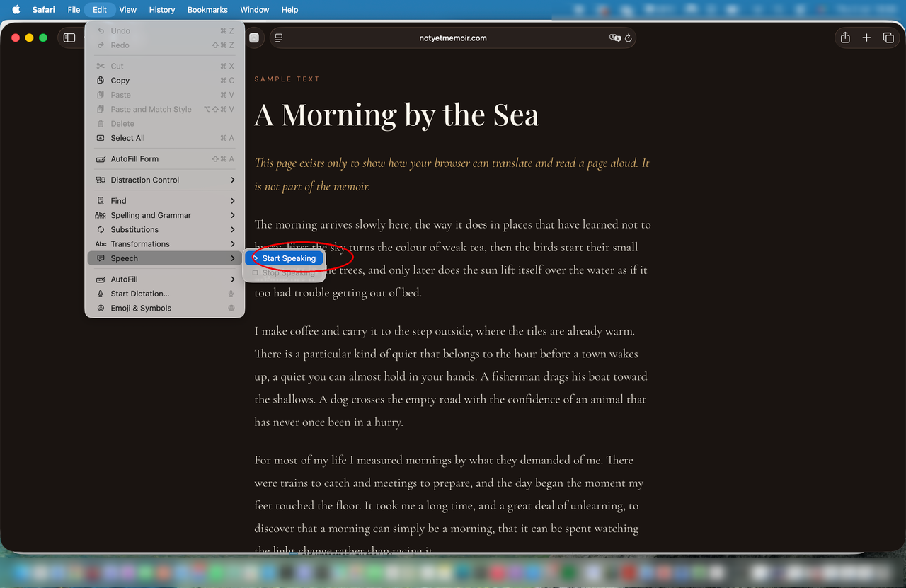Viewport: 906px width, 588px height.
Task: Select AutoFill Form menu item
Action: click(165, 159)
